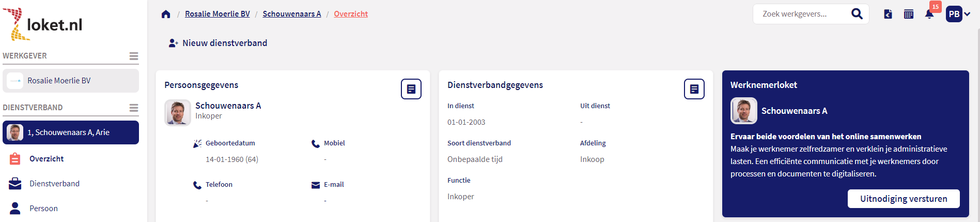Open the notifications bell
The image size is (980, 222).
[x=929, y=14]
